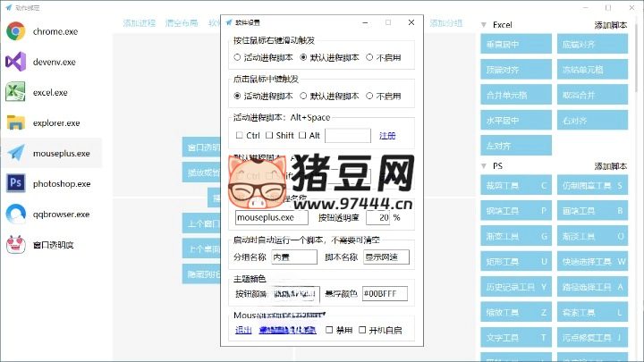The height and width of the screenshot is (362, 644).
Task: Click the PS 裁剪工具 C button
Action: click(x=516, y=185)
